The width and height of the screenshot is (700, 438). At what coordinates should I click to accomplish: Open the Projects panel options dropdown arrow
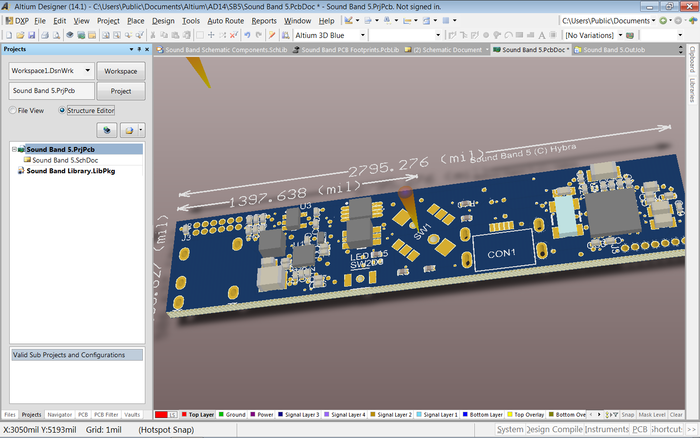pyautogui.click(x=131, y=49)
